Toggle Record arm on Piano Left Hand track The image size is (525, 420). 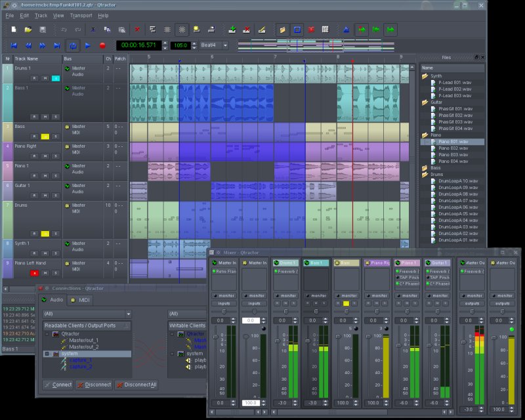[35, 272]
